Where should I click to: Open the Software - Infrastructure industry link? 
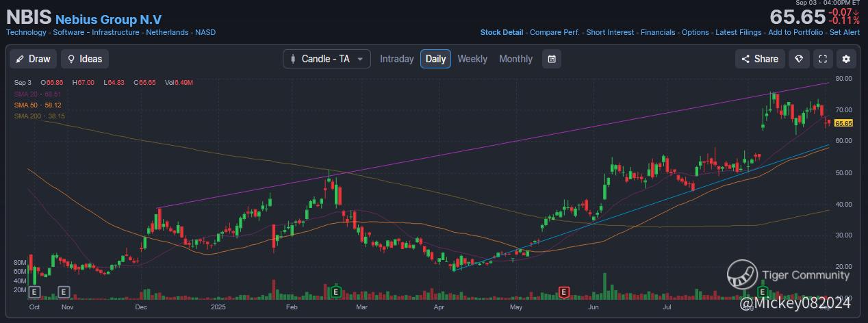pos(96,32)
